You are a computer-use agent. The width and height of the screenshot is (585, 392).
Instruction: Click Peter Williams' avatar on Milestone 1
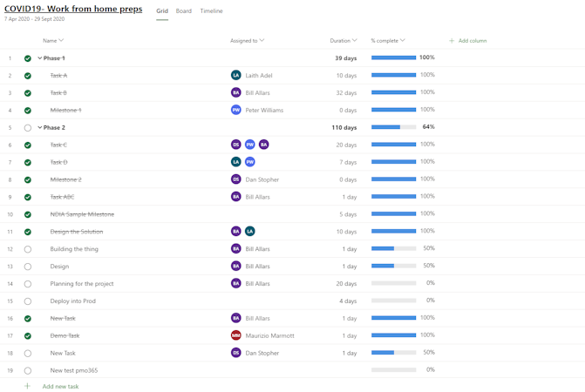pyautogui.click(x=236, y=111)
